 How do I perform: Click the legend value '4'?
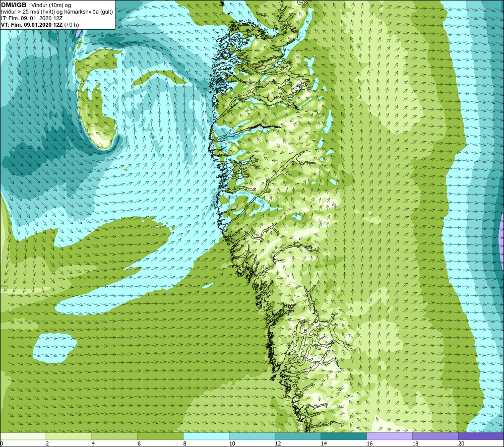click(93, 443)
